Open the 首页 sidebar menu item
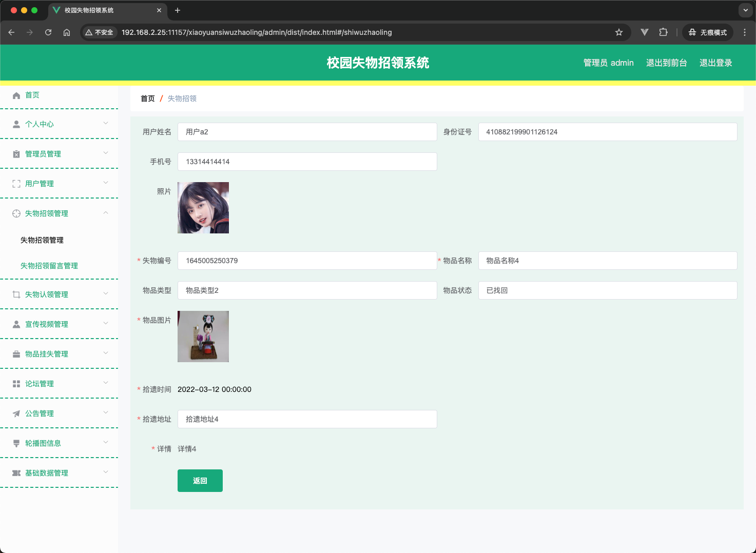This screenshot has height=553, width=756. coord(59,95)
